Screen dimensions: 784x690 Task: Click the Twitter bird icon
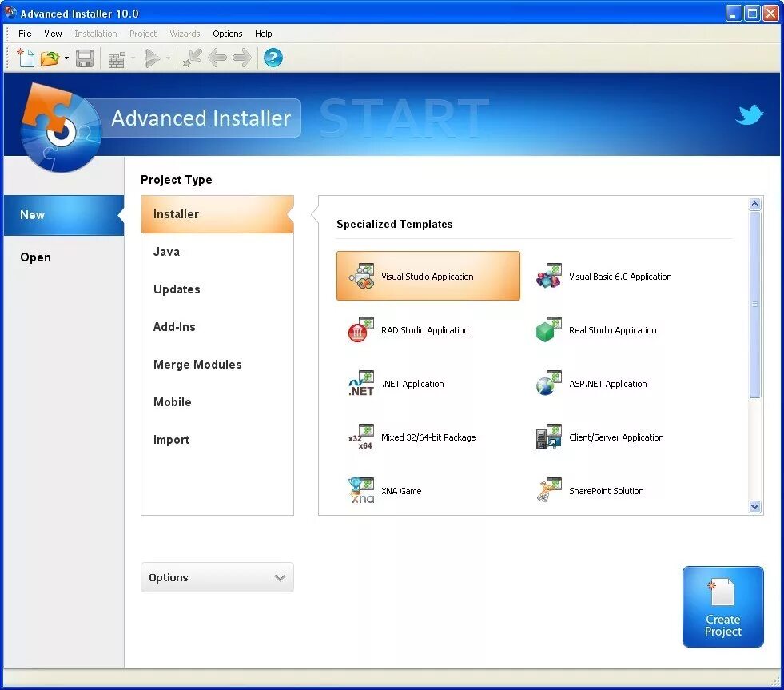click(x=750, y=114)
